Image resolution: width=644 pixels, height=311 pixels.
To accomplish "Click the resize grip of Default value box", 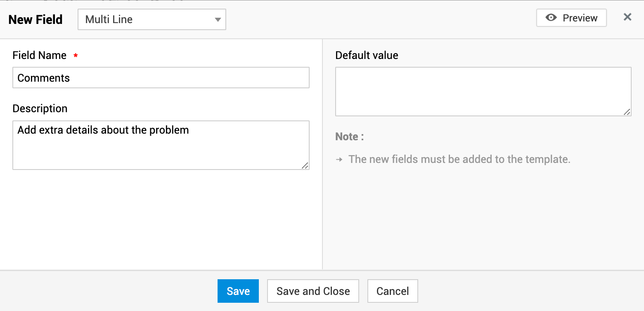I will pyautogui.click(x=627, y=112).
